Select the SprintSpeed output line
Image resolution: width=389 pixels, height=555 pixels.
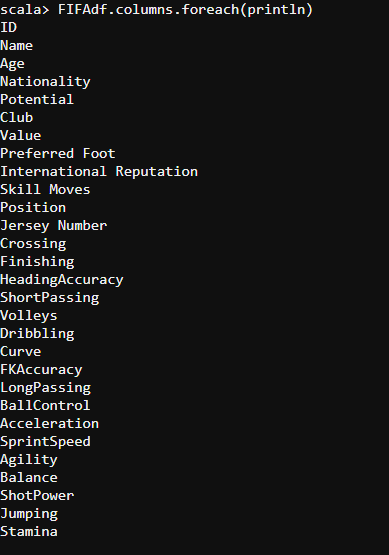point(45,442)
